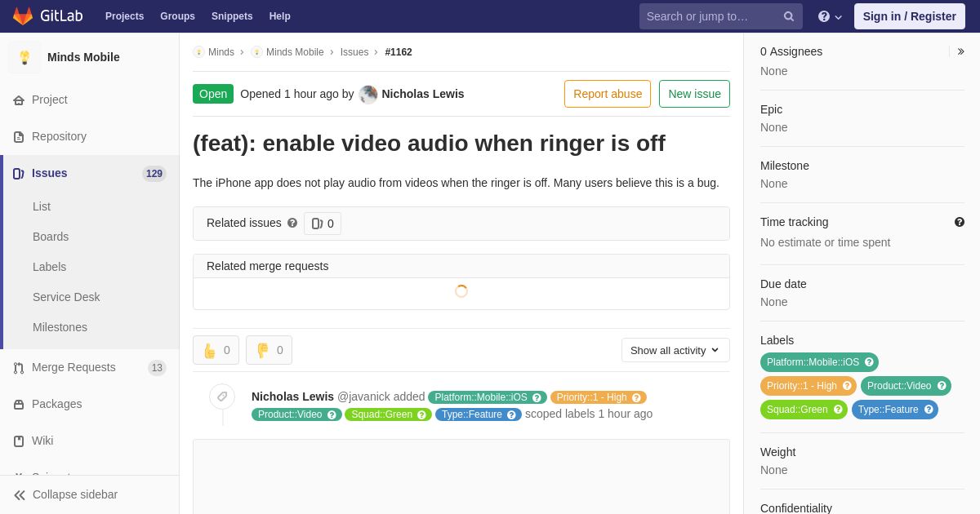Click the Minds group avatar in breadcrumb
The height and width of the screenshot is (514, 980).
coord(198,52)
